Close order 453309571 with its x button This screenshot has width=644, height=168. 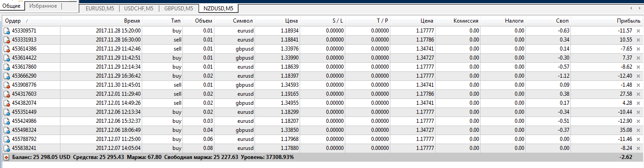point(638,31)
